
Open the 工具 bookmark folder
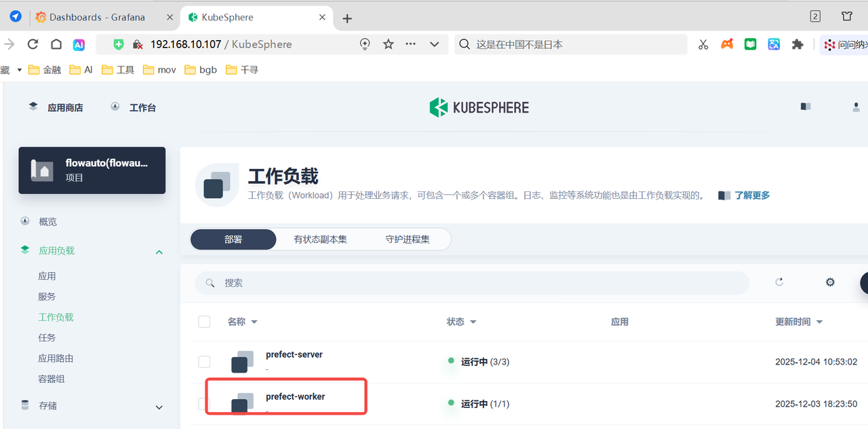pos(118,70)
